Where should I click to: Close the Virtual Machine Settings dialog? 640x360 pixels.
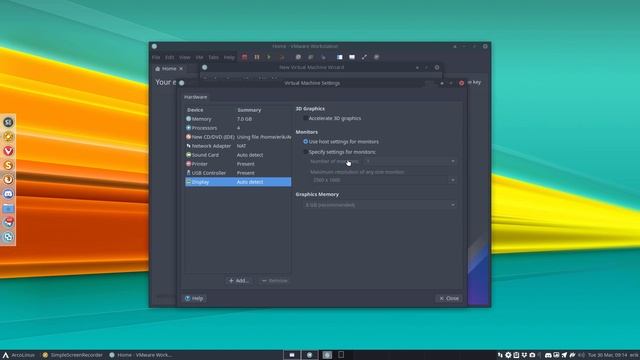pyautogui.click(x=449, y=298)
